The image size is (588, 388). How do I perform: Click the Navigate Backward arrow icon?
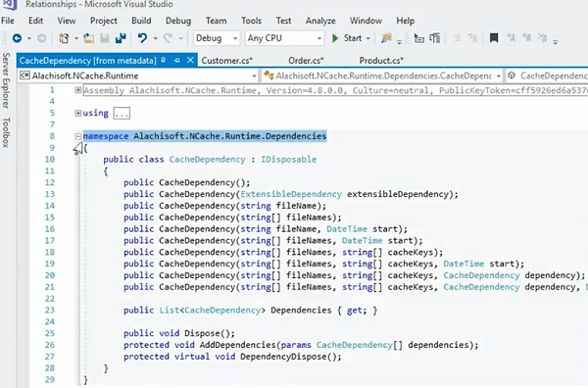click(17, 38)
